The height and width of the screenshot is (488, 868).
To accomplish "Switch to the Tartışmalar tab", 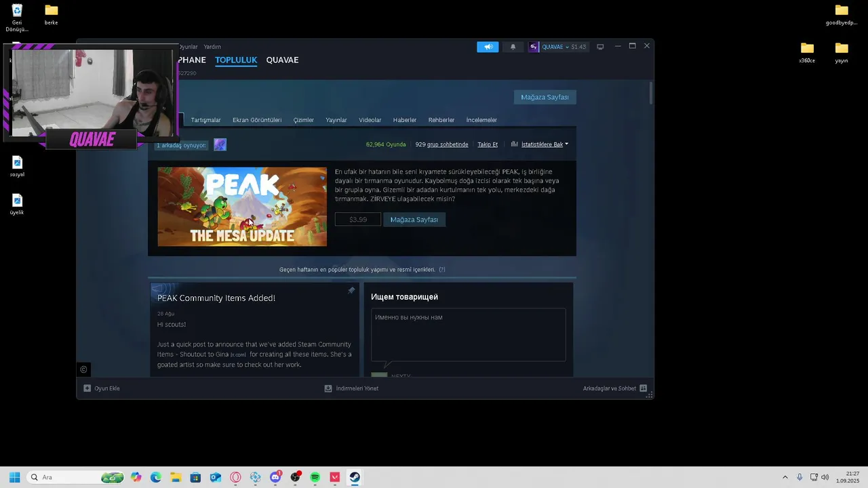I will pos(205,120).
